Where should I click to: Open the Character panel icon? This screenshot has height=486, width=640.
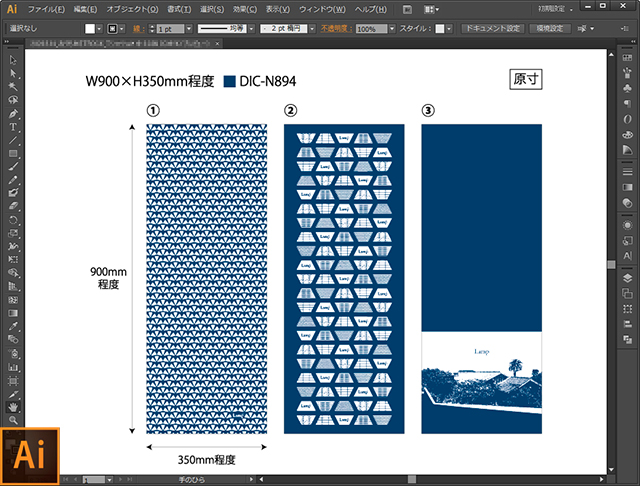point(627,256)
